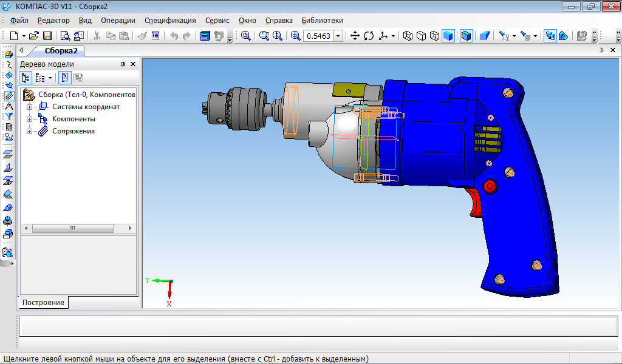This screenshot has width=622, height=364.
Task: Click the section view pentagon icon
Action: click(563, 36)
